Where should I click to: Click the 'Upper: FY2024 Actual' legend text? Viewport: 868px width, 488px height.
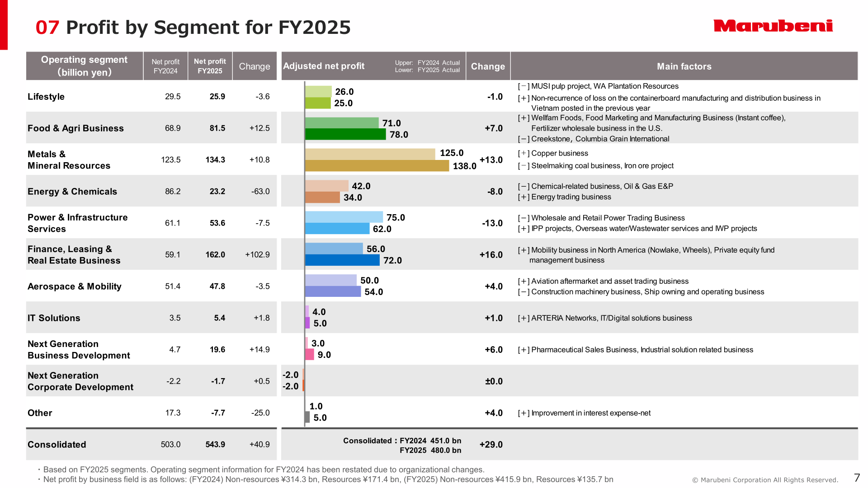[x=427, y=63]
